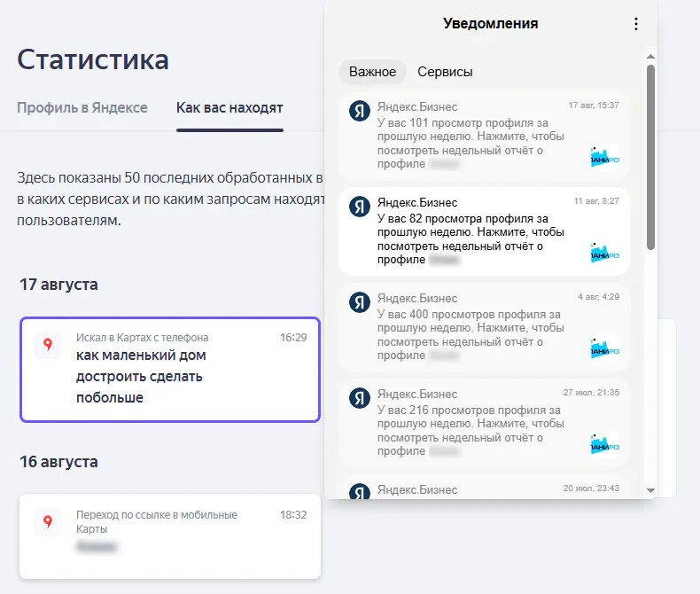This screenshot has width=700, height=594.
Task: Click company thumbnail in 4 авг notification
Action: [605, 348]
